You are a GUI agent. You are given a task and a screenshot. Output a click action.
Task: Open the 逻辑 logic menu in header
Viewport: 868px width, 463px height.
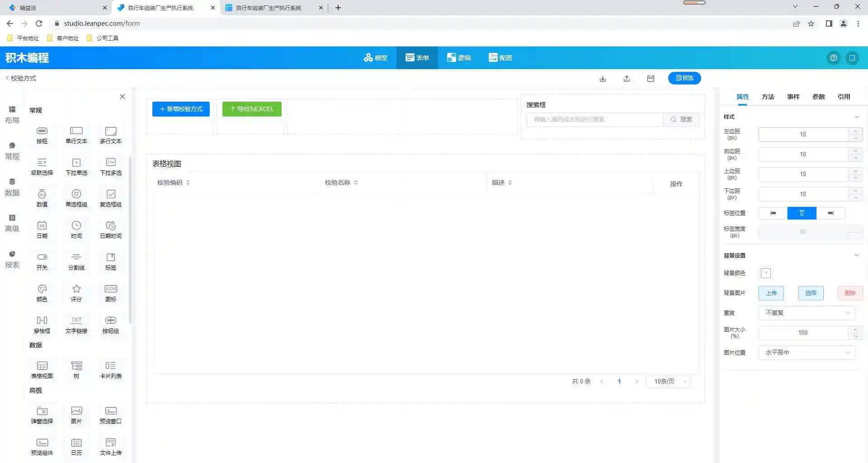459,58
